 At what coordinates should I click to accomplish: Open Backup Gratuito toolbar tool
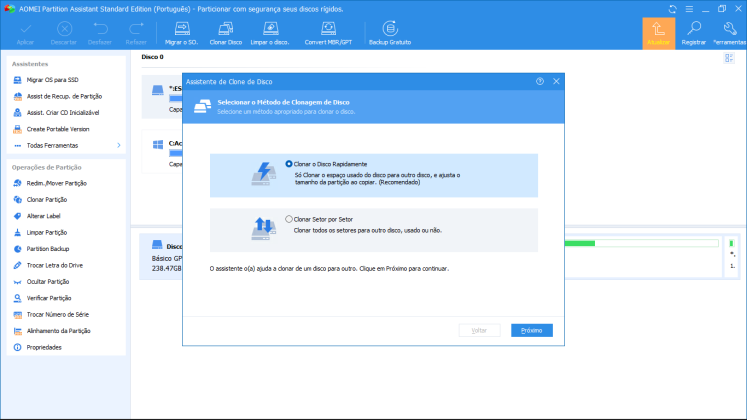pyautogui.click(x=390, y=33)
